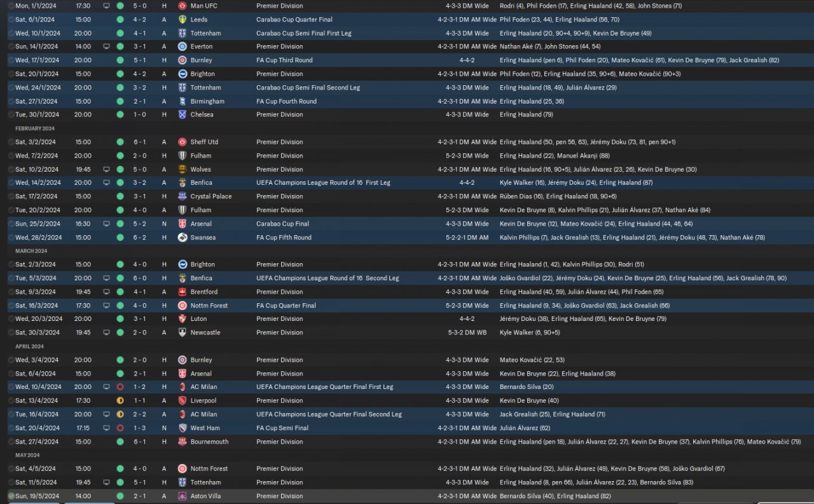Click the 1 - 3 score against West Ham
The width and height of the screenshot is (814, 504).
pos(141,428)
